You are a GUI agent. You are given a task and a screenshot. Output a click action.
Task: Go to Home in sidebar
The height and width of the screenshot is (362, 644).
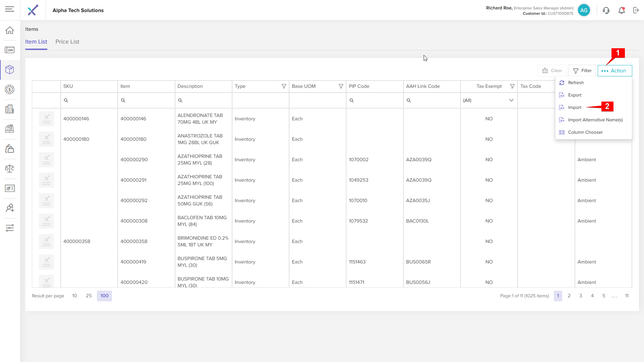coord(10,30)
